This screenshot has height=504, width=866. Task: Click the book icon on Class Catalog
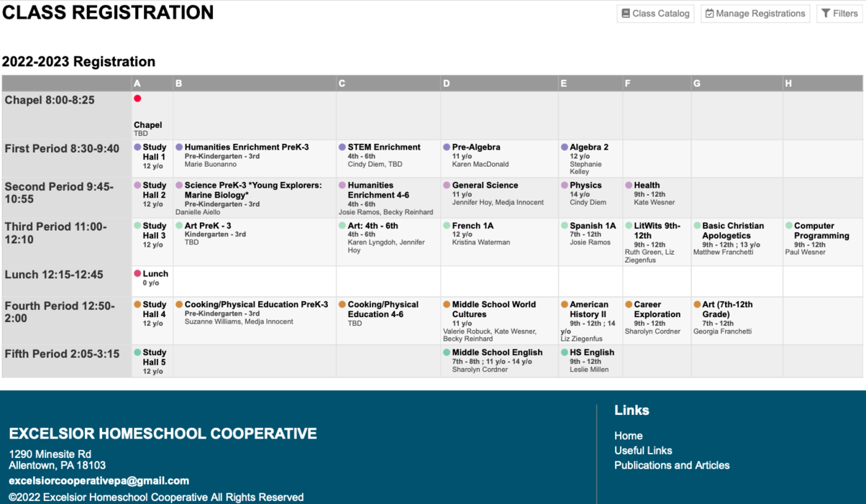(626, 14)
